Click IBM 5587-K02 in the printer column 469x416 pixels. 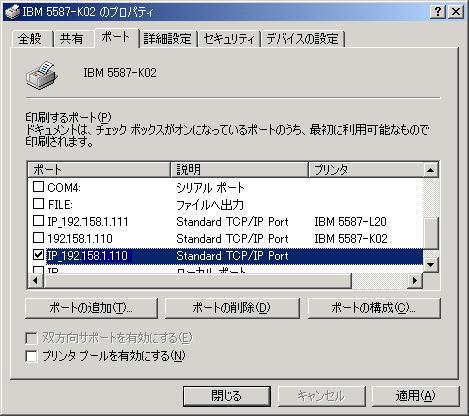(x=351, y=239)
